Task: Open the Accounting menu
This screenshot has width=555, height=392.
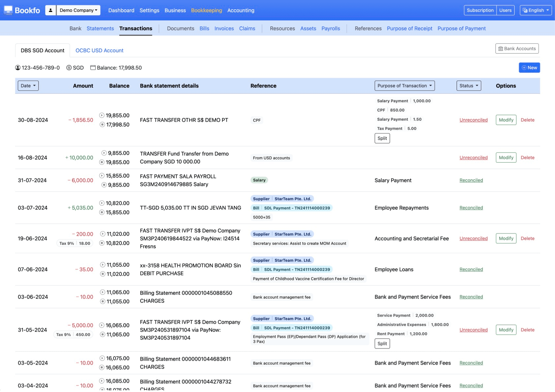Action: (241, 10)
